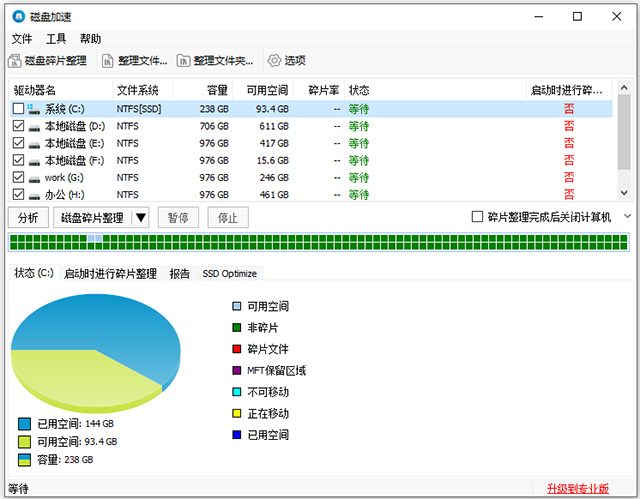Click the 整理文件 toolbar icon
This screenshot has width=640, height=499.
point(107,61)
